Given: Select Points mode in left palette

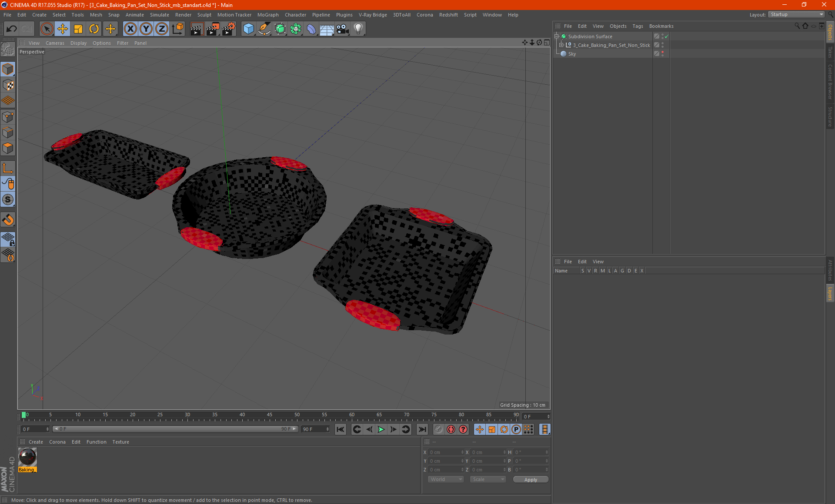Looking at the screenshot, I should click(x=8, y=117).
